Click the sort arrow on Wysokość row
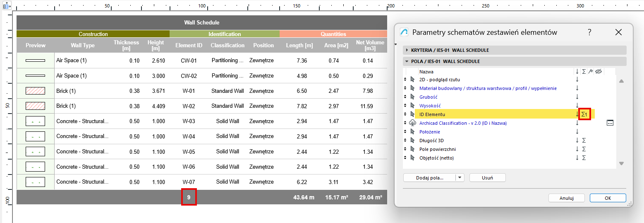This screenshot has width=644, height=223. (x=577, y=106)
